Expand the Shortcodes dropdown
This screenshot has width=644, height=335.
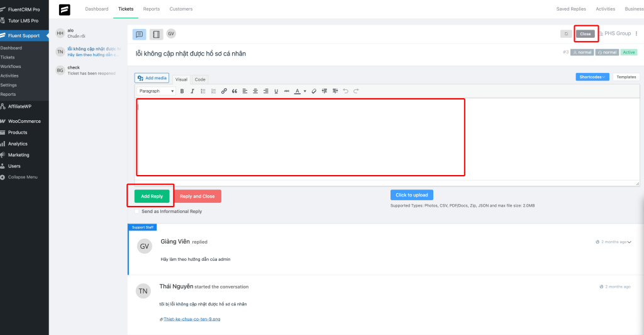(x=592, y=77)
